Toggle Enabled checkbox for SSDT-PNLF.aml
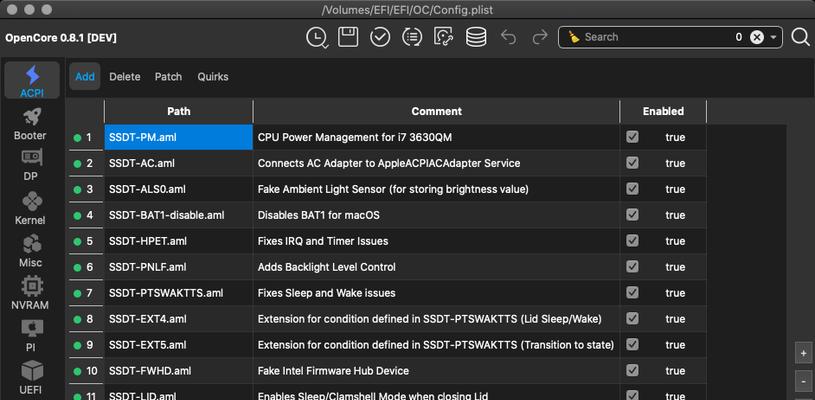The height and width of the screenshot is (400, 815). click(632, 266)
